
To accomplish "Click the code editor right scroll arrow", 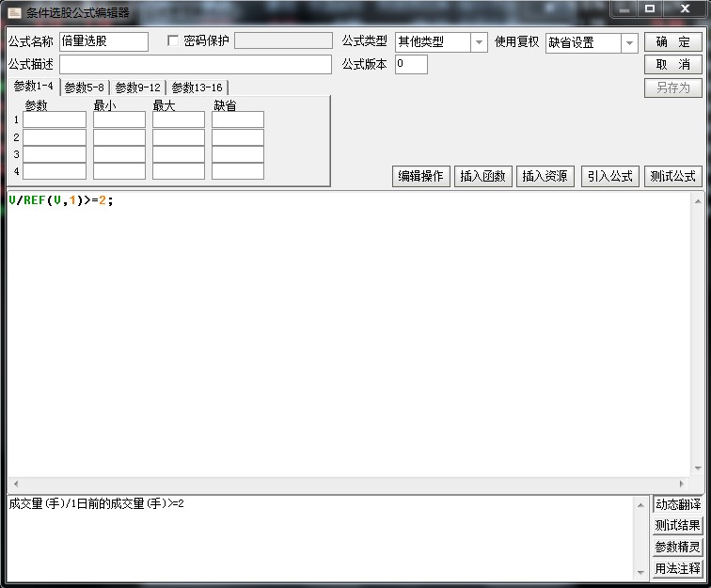I will [681, 484].
